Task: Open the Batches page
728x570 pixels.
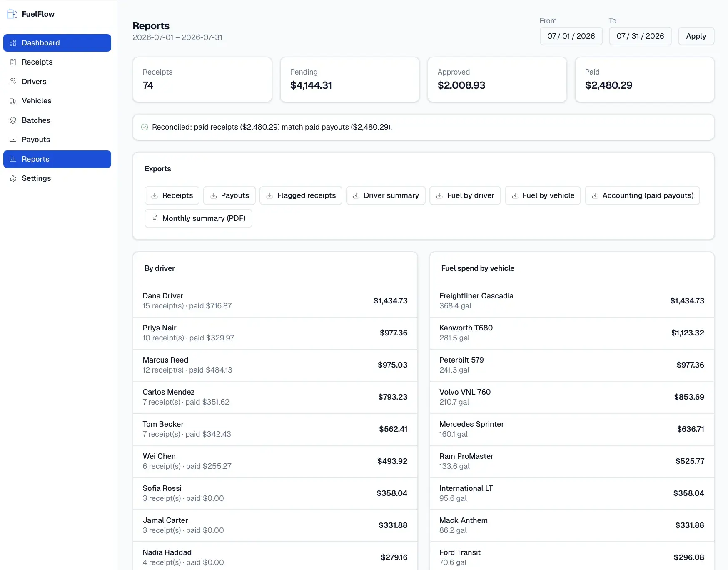Action: pos(57,120)
